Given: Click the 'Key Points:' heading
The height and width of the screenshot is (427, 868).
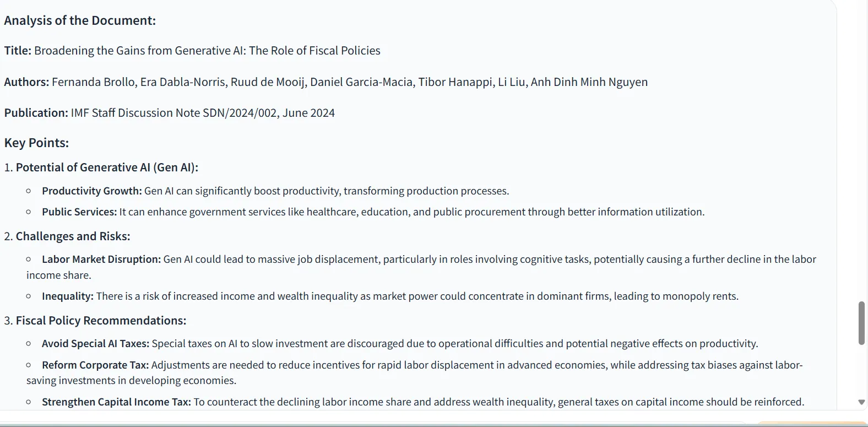Looking at the screenshot, I should (36, 143).
